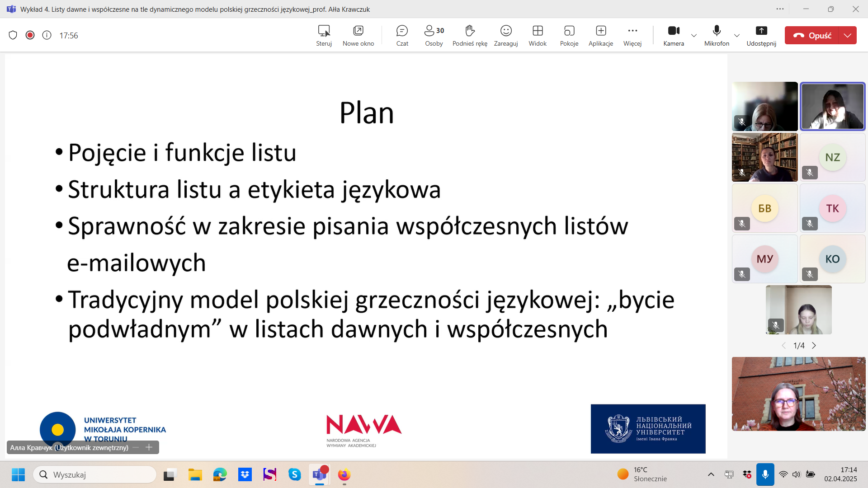Open the Czat panel
This screenshot has width=868, height=488.
(x=402, y=35)
